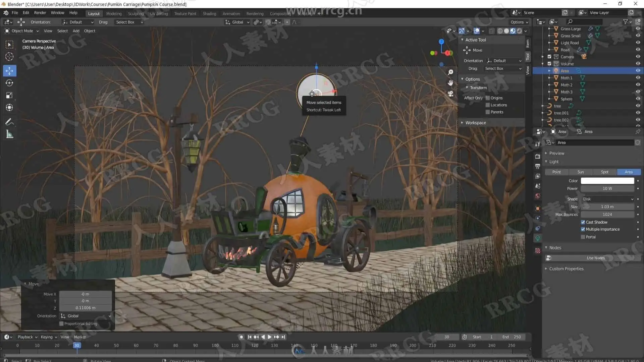The width and height of the screenshot is (644, 362).
Task: Activate the Annotate pencil tool
Action: point(9,122)
